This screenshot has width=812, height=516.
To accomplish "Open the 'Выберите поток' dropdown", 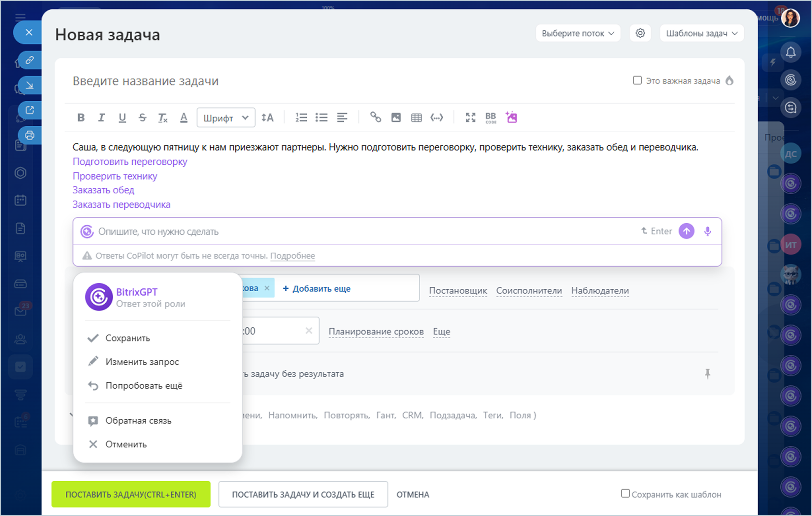I will click(578, 33).
